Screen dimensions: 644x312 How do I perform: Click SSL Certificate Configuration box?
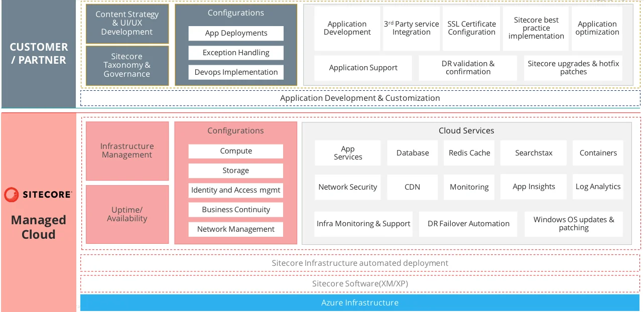pos(471,28)
